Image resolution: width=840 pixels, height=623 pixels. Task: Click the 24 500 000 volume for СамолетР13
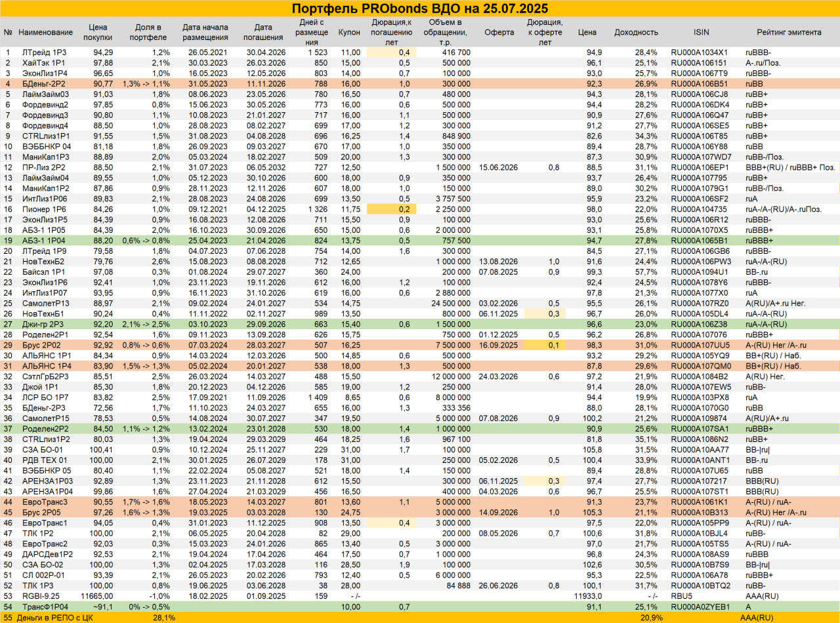[450, 304]
